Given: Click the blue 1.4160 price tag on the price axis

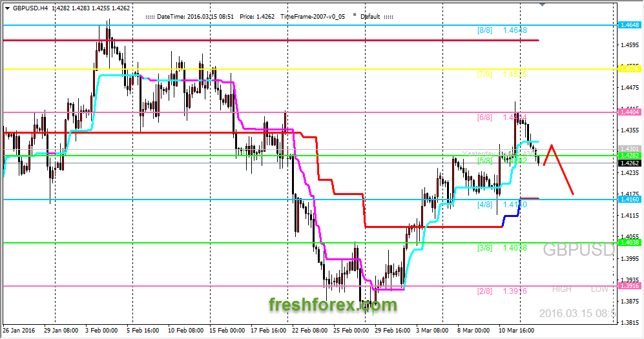Looking at the screenshot, I should pyautogui.click(x=630, y=200).
